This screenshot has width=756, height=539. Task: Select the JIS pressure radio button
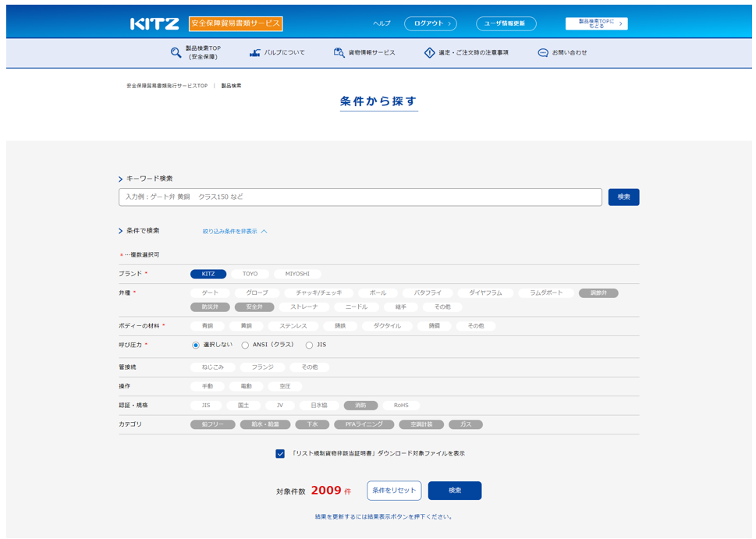[x=309, y=345]
